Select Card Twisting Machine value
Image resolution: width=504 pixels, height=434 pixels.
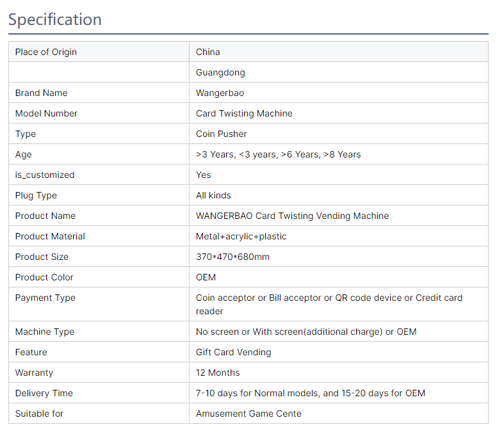pos(244,113)
